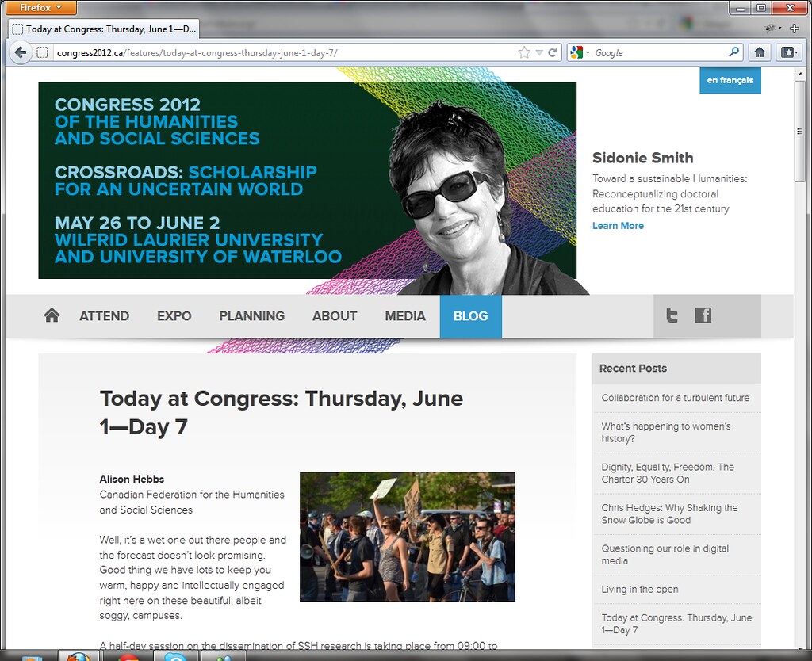The height and width of the screenshot is (661, 812).
Task: Bookmark this page with the star icon
Action: pos(524,52)
